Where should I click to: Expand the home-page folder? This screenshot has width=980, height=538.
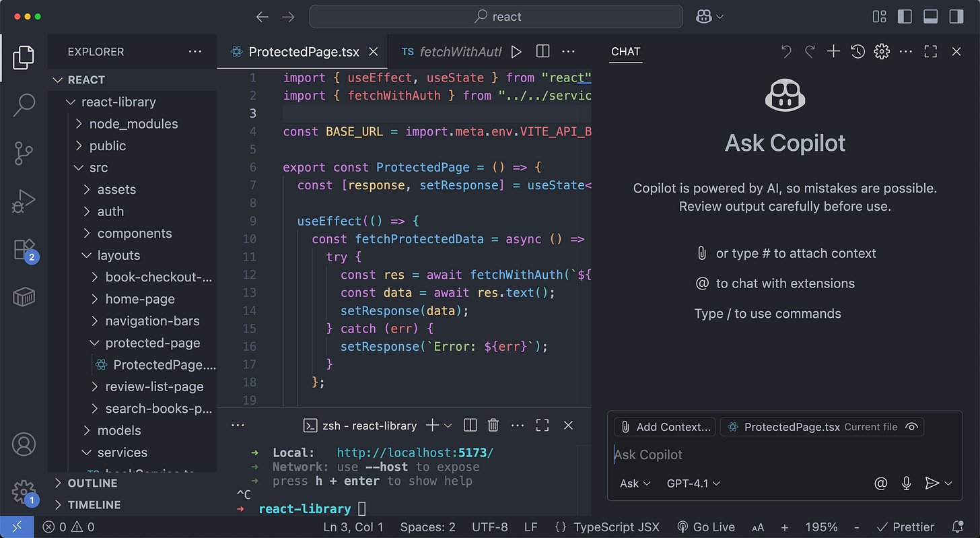(x=133, y=299)
